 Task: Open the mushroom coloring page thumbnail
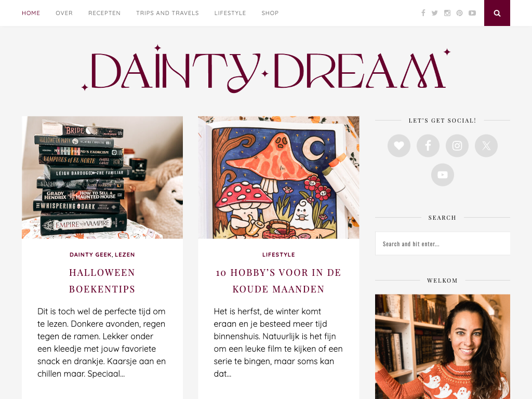278,178
